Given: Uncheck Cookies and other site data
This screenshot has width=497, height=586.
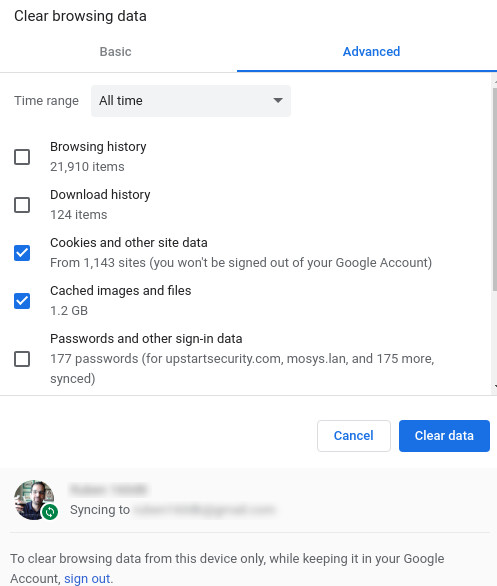Looking at the screenshot, I should (x=22, y=253).
